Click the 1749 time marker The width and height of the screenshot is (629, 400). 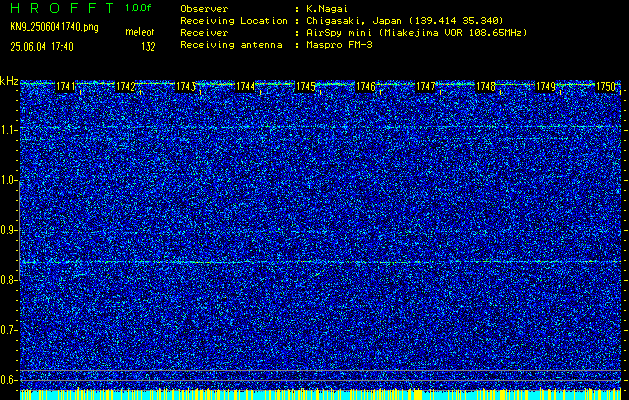click(x=546, y=87)
